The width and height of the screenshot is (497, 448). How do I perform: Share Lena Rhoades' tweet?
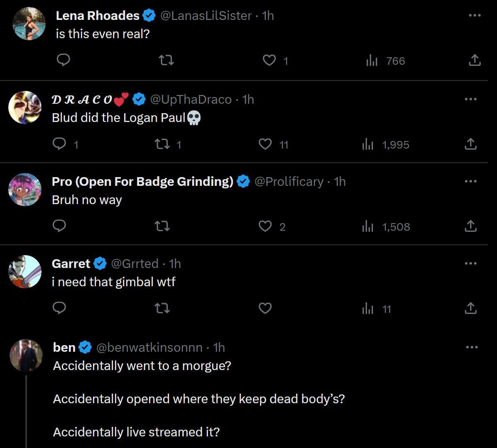click(x=475, y=61)
